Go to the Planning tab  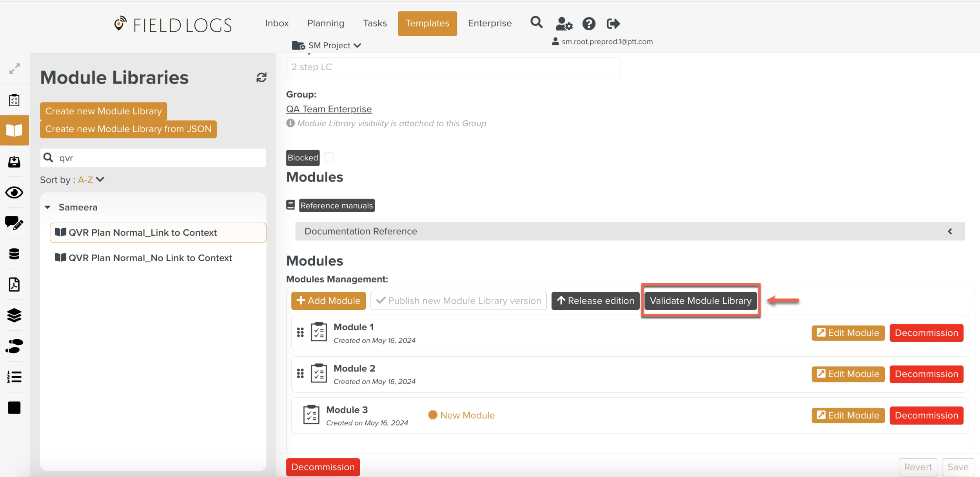tap(326, 24)
